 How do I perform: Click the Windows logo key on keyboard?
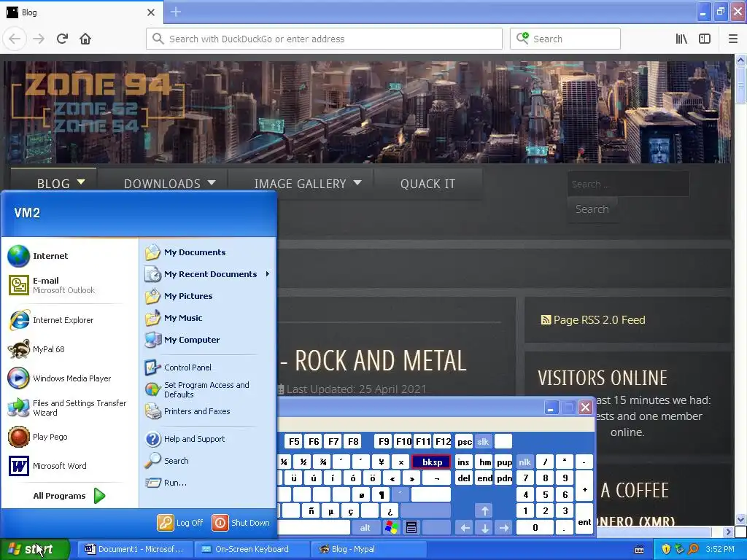tap(392, 527)
